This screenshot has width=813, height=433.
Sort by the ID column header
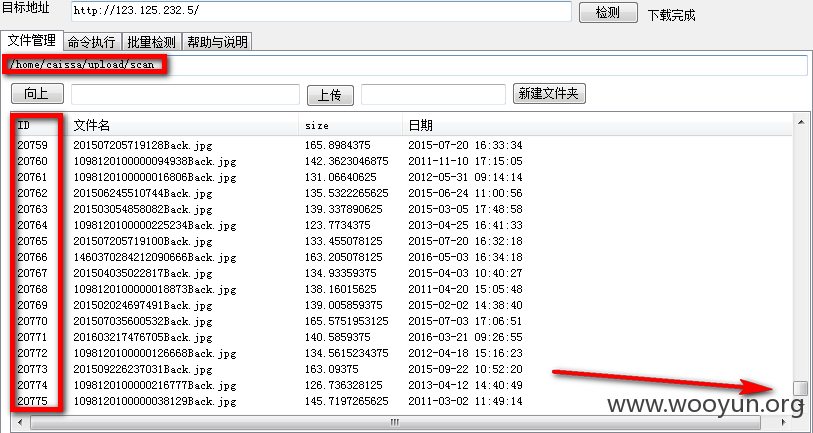[39, 125]
